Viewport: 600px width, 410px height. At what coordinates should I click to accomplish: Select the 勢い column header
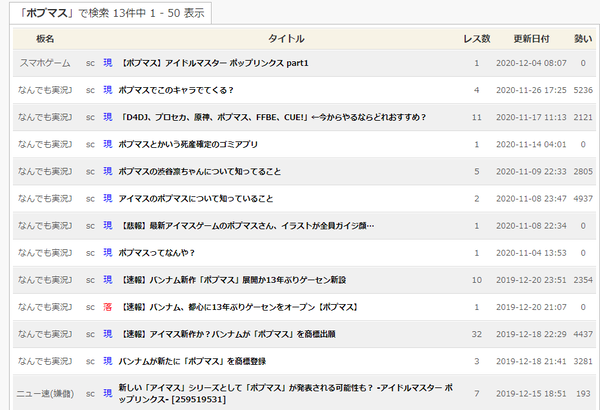(583, 39)
